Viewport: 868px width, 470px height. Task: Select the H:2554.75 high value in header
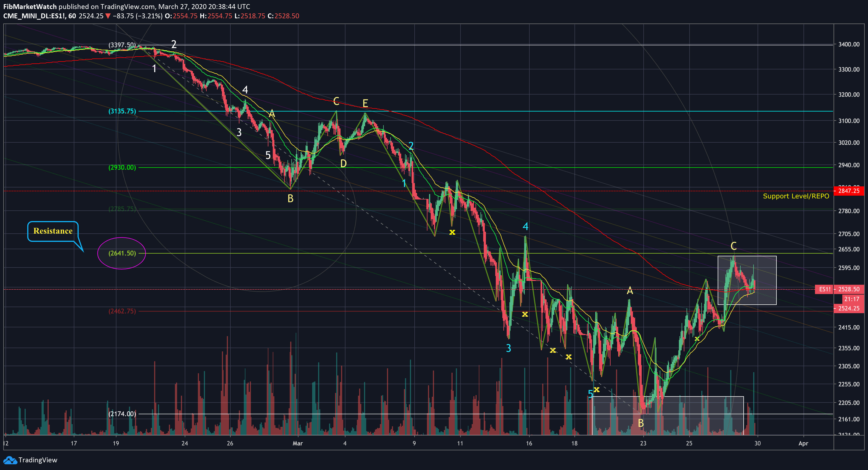pos(216,16)
